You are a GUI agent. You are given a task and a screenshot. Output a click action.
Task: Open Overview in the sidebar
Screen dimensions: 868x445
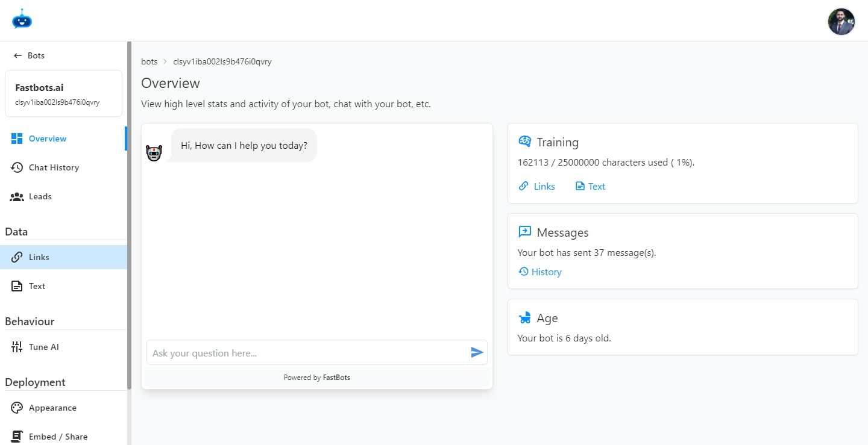pos(47,138)
